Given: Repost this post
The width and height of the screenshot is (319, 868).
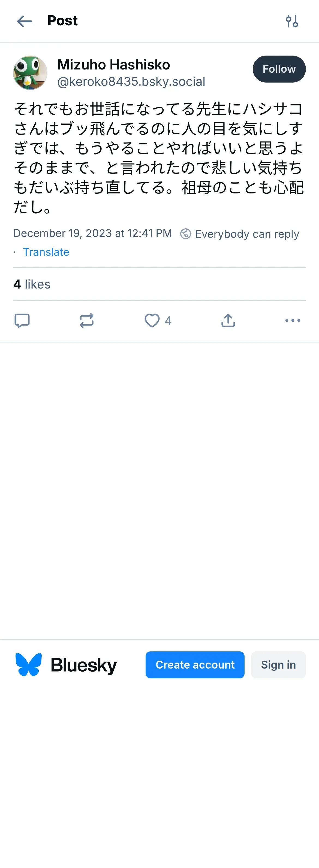Looking at the screenshot, I should click(87, 320).
